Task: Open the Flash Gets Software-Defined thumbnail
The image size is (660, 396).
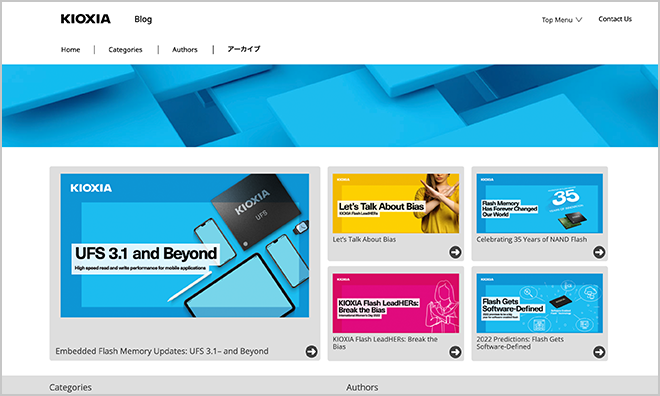Action: [540, 303]
